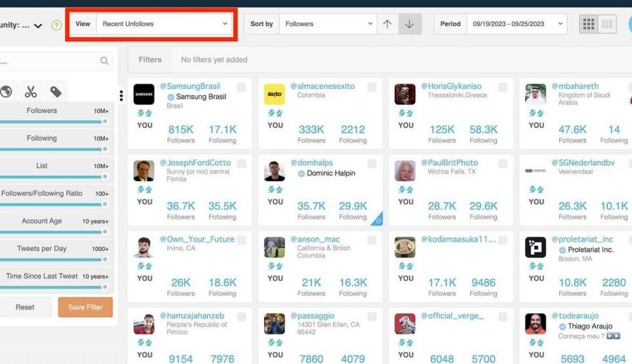Select the @HorisGlykaniso card checkbox
632x364 pixels.
click(x=502, y=87)
